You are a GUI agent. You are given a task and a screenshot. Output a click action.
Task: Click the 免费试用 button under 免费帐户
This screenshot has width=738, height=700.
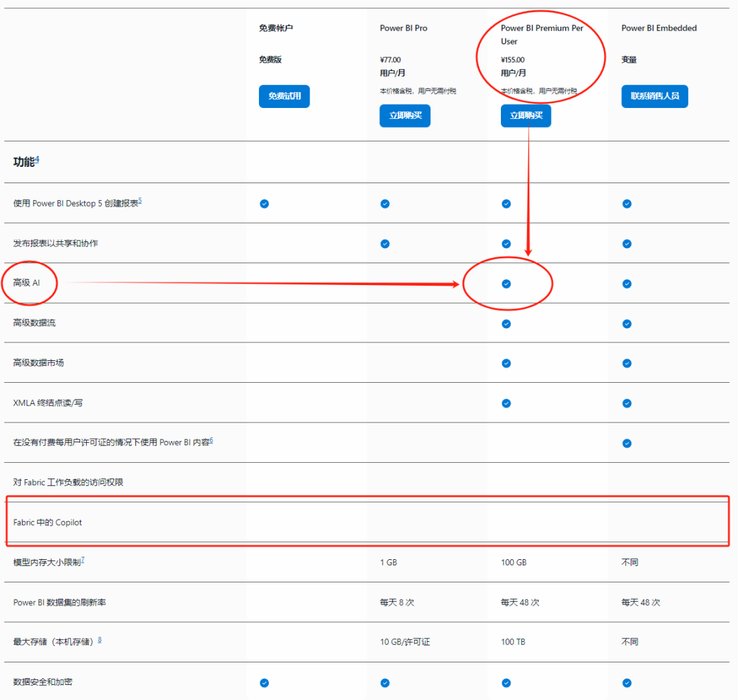pos(284,96)
